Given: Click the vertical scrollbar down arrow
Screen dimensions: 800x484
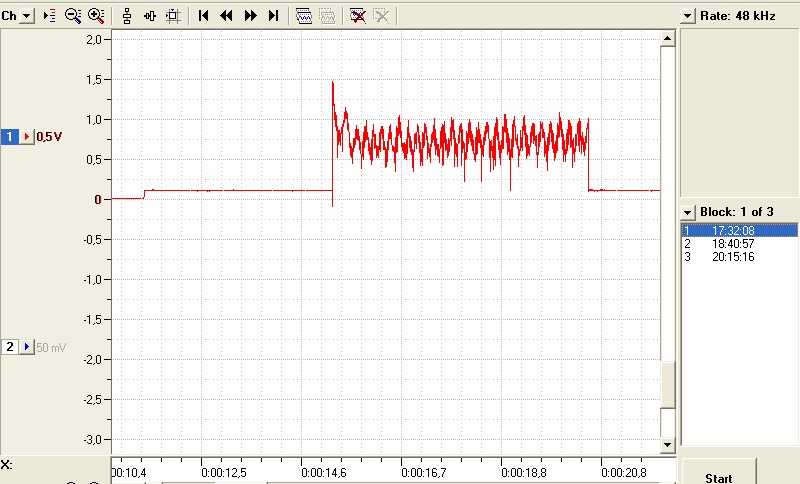Looking at the screenshot, I should click(x=668, y=445).
